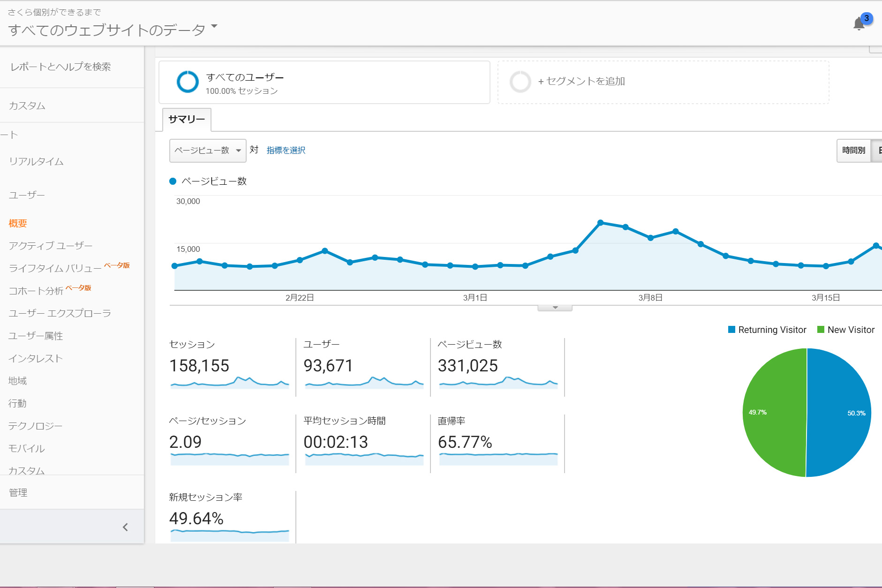Select the サマリー tab
This screenshot has width=882, height=588.
click(x=187, y=120)
